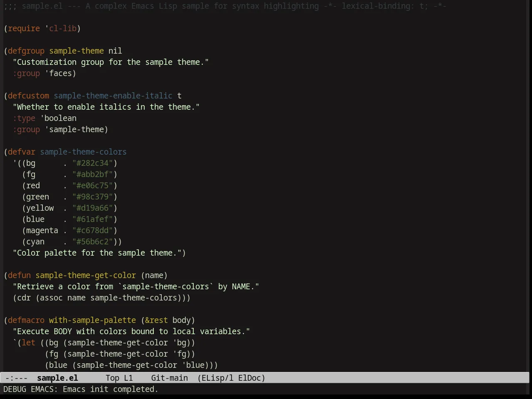Image resolution: width=532 pixels, height=399 pixels.
Task: Click 'sample-theme-enable-italic' variable name
Action: point(113,96)
